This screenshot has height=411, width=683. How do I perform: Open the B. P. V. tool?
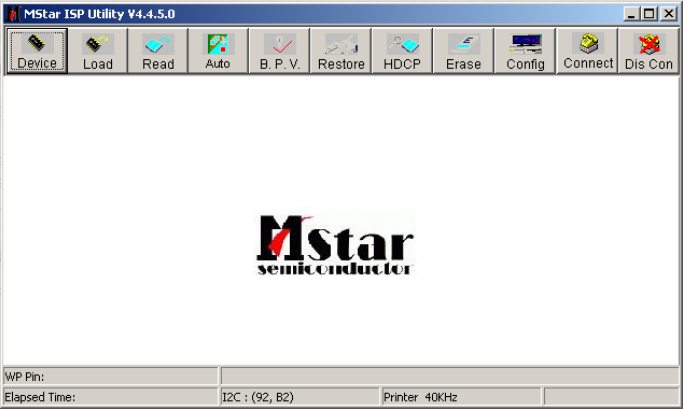[x=280, y=51]
